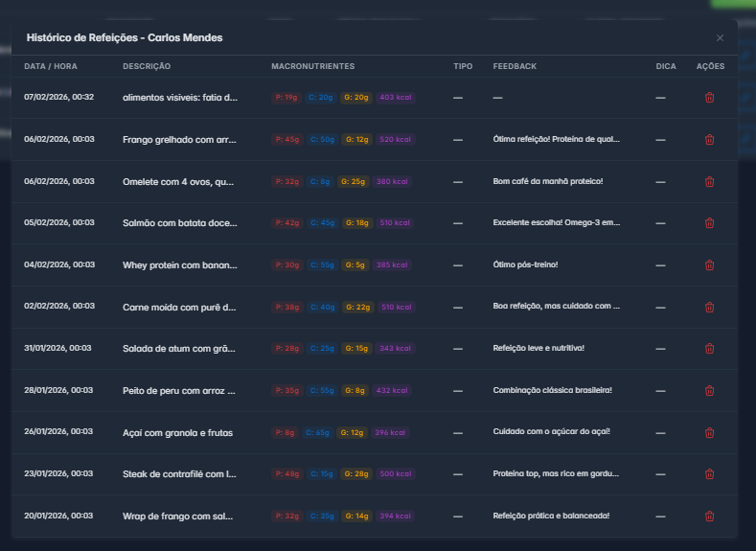
Task: Close the Histórico de Refeições dialog
Action: [x=720, y=37]
